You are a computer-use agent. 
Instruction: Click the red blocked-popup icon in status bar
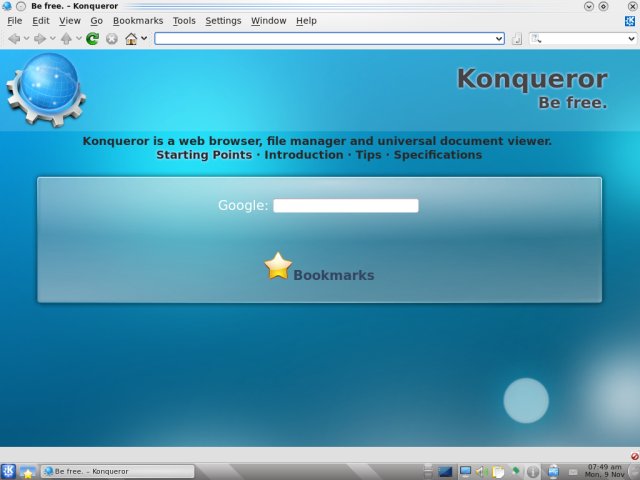635,456
